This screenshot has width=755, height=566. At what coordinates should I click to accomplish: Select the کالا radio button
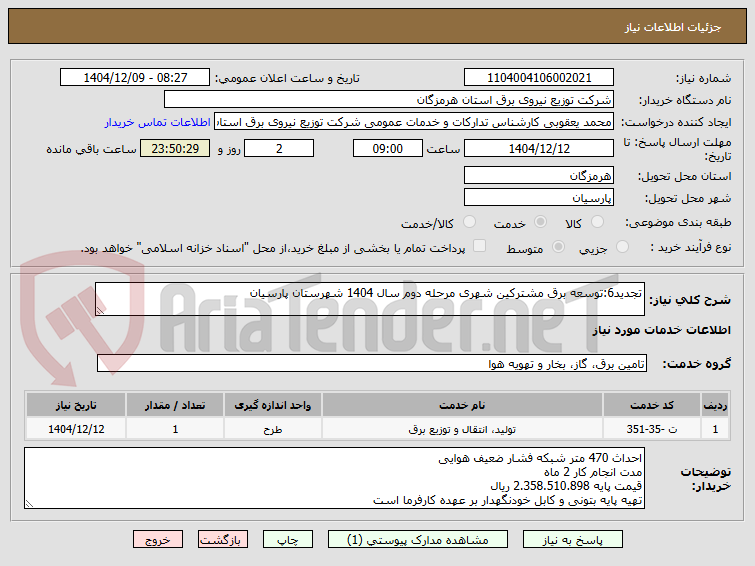click(597, 222)
